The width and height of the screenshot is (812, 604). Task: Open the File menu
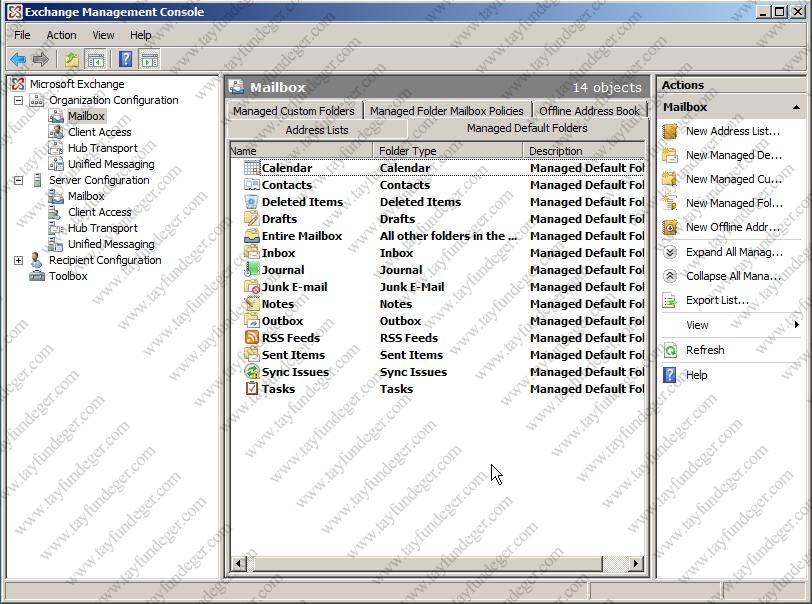(x=22, y=35)
